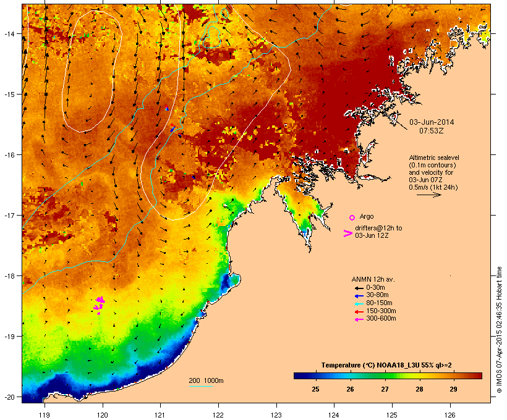Click the 80-150m depth label

pos(379,303)
